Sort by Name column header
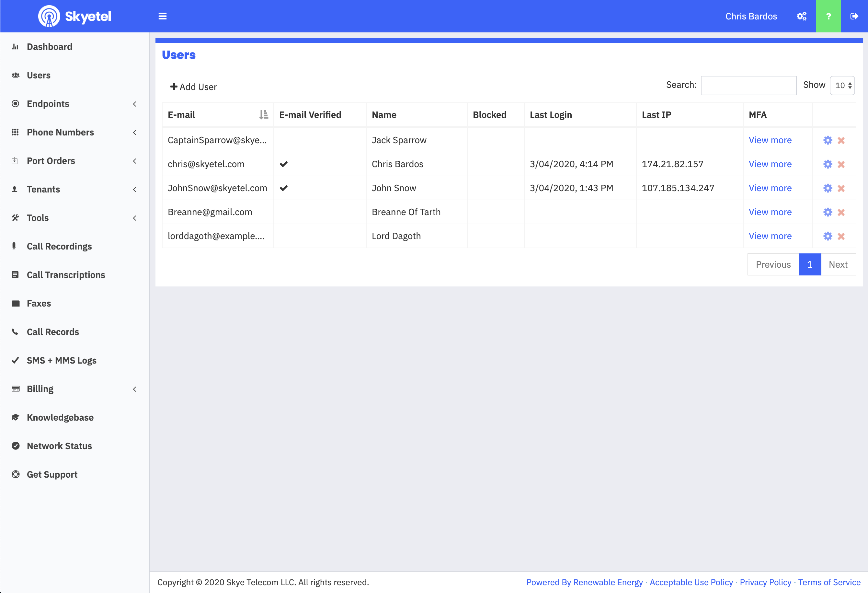 tap(417, 115)
